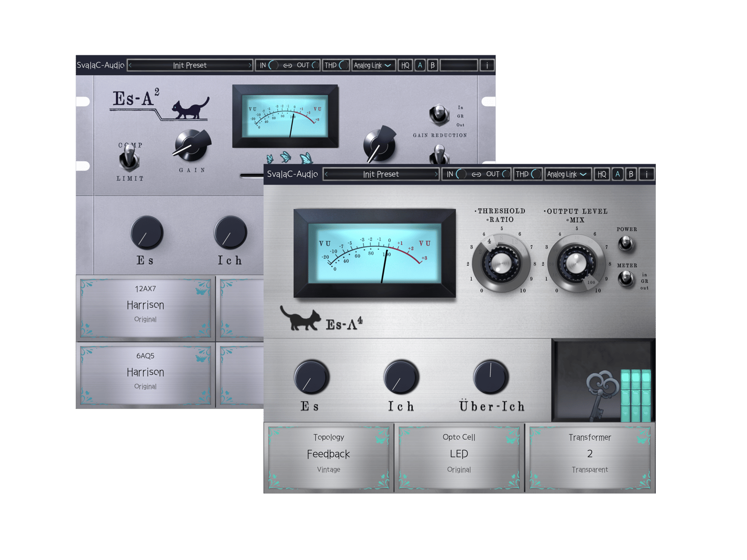The width and height of the screenshot is (747, 560).
Task: Click the Es knob in Es-A² window
Action: click(x=146, y=232)
